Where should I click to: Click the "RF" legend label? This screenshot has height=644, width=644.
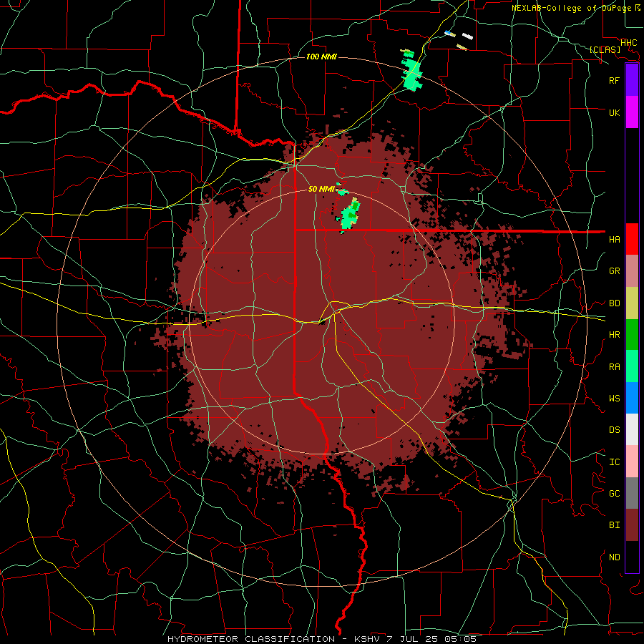pyautogui.click(x=614, y=80)
